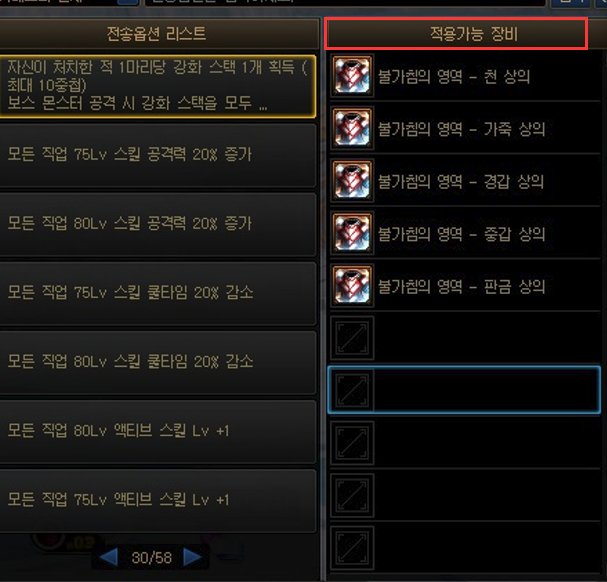Pick 모든 직업 80Lv 액티브 스킬 Lv +1
The width and height of the screenshot is (607, 582).
[x=158, y=431]
